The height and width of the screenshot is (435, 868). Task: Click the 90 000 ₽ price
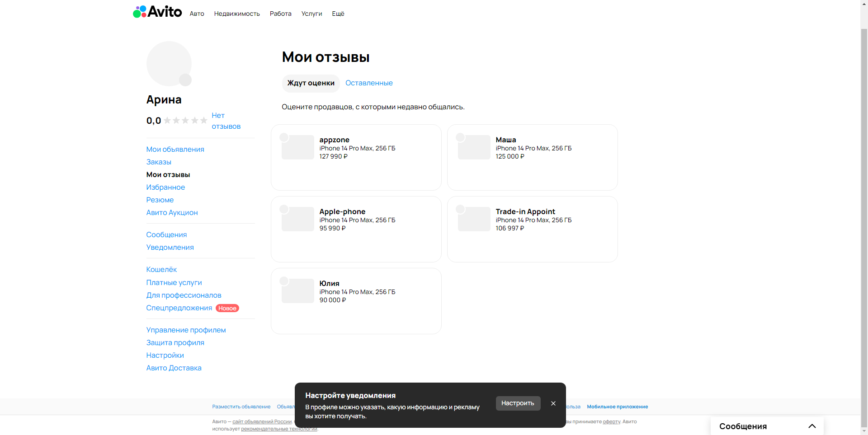click(332, 300)
